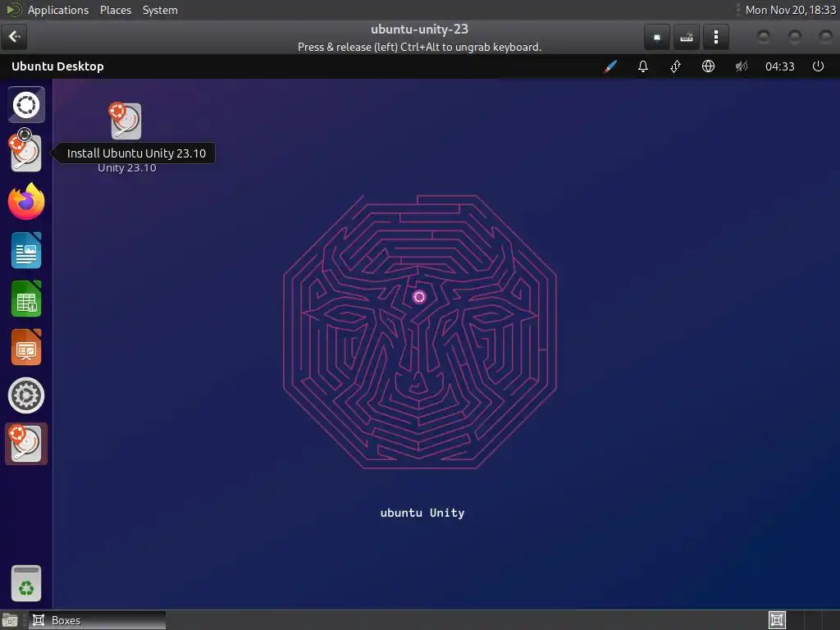Click the ubuntu-unity-23 window title

pyautogui.click(x=419, y=29)
